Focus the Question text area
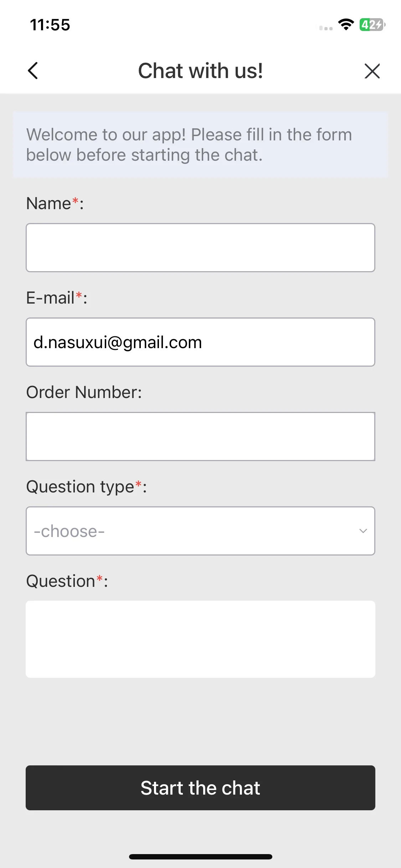This screenshot has height=868, width=401. 200,639
